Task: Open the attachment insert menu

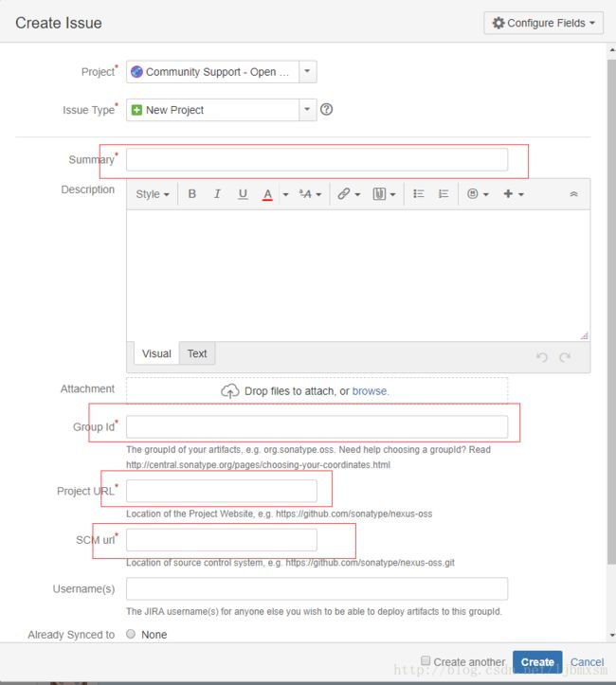Action: tap(384, 194)
